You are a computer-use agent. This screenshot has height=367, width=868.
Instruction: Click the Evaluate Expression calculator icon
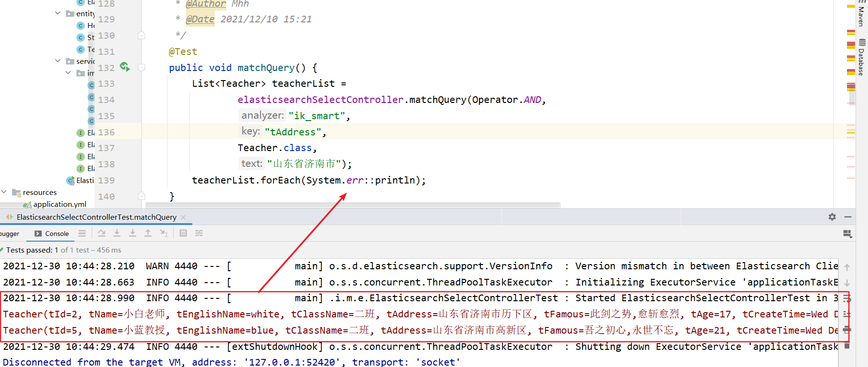pos(183,233)
